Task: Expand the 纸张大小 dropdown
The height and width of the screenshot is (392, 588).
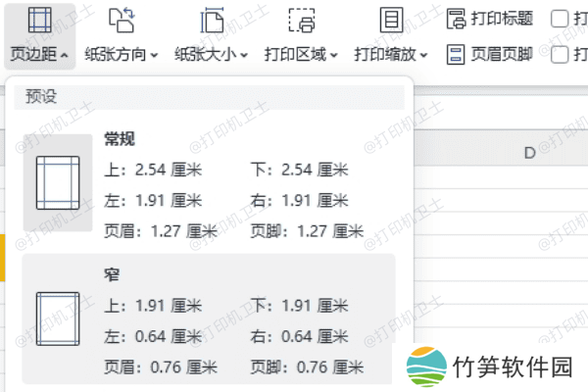Action: click(244, 56)
